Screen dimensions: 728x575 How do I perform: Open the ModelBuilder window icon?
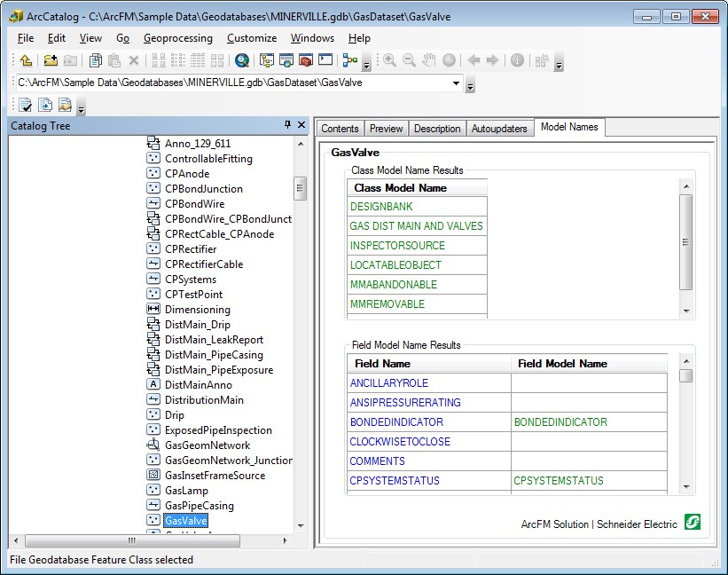(x=349, y=60)
